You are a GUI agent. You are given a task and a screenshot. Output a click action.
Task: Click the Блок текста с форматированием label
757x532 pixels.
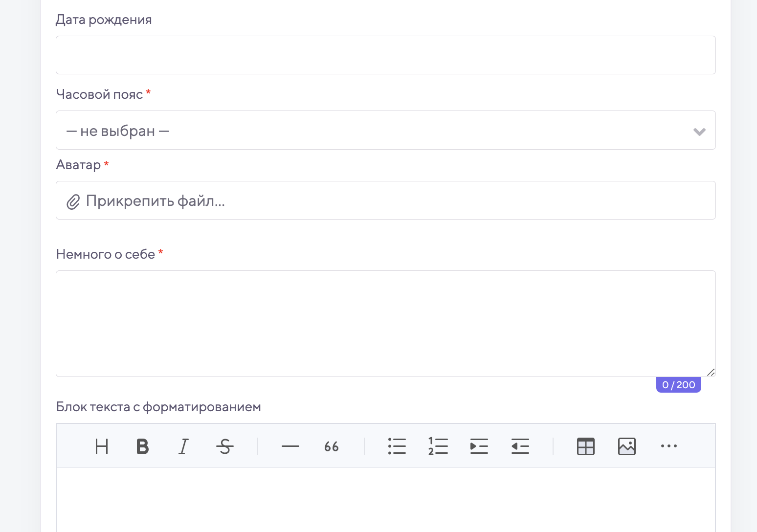(x=158, y=407)
